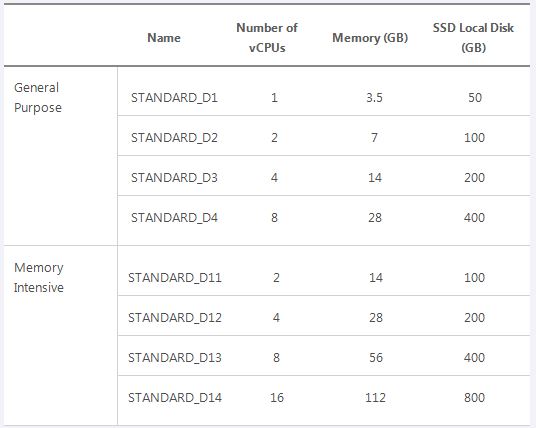Click the 3.5 memory value for D1

click(x=374, y=98)
